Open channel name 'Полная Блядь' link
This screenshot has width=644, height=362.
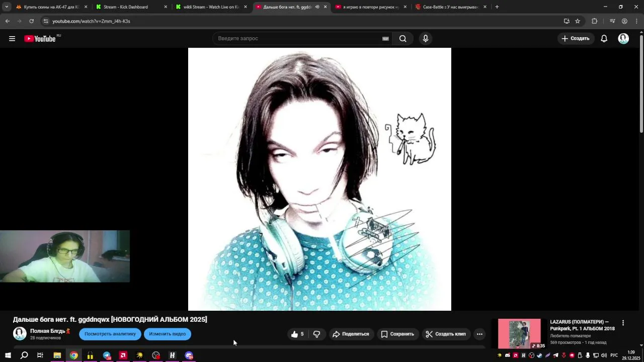coord(50,331)
